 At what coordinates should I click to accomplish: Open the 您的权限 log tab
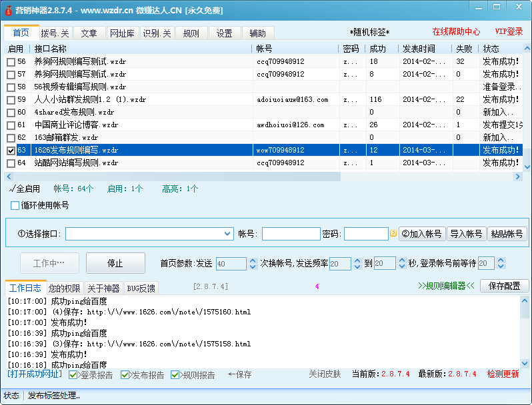65,288
